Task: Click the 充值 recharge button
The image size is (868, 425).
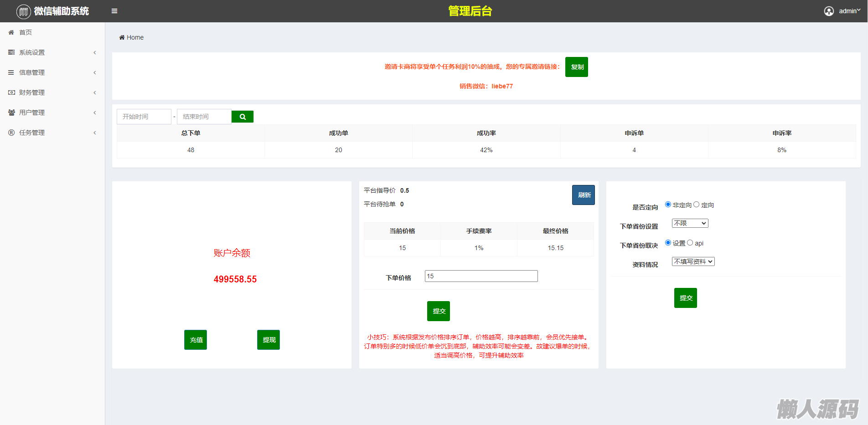Action: coord(196,340)
